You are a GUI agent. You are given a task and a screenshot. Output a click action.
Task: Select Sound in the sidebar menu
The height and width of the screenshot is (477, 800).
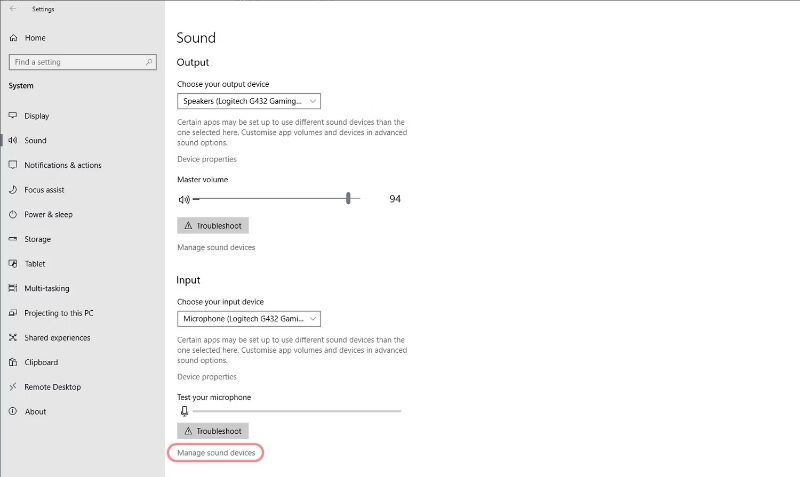35,141
